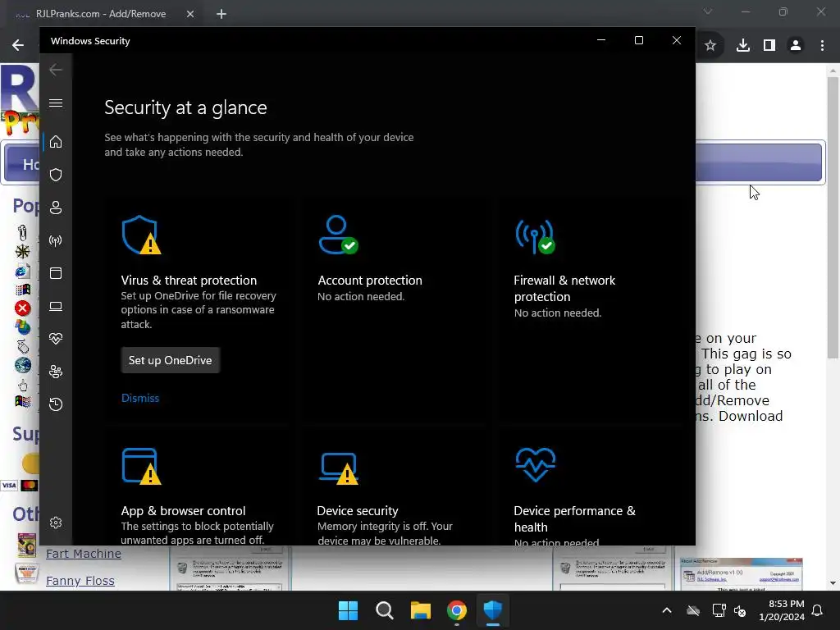Screen dimensions: 840x630
Task: Click the large Virus & threat protection shield tile icon
Action: click(141, 235)
